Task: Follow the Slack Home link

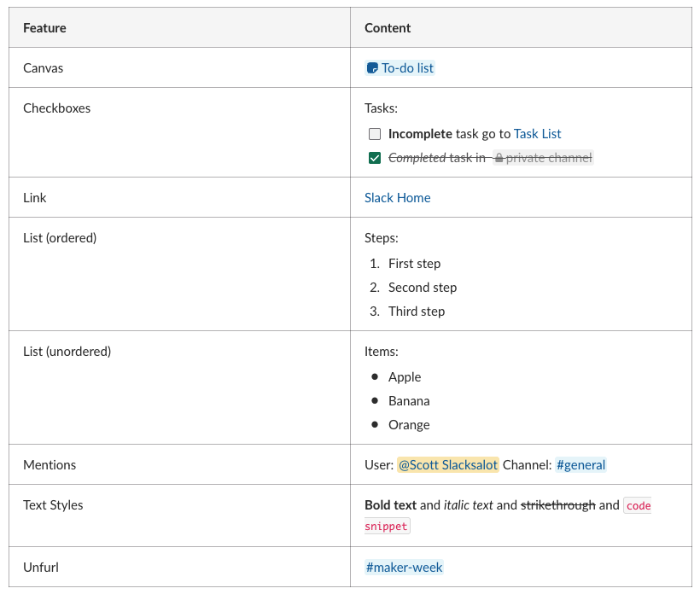Action: [397, 198]
